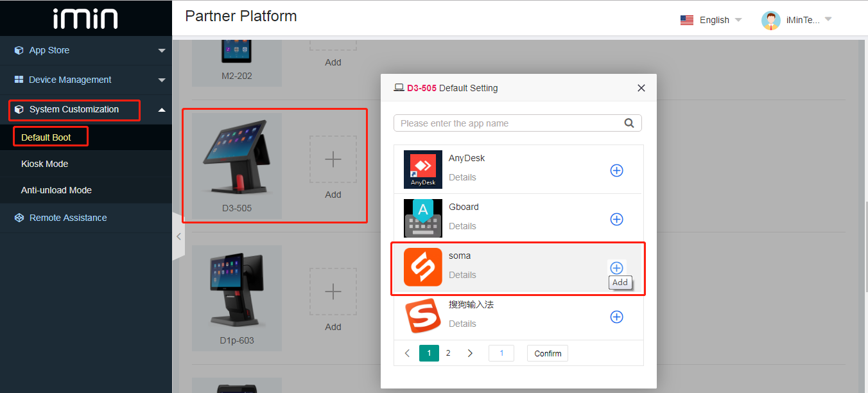Click the D3-505 device thumbnail
The width and height of the screenshot is (868, 393).
[x=237, y=166]
